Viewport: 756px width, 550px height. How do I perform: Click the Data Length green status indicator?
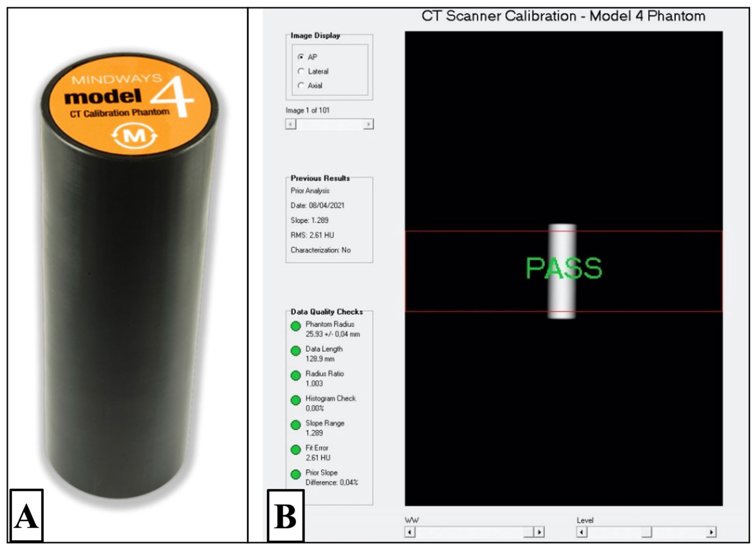coord(296,351)
